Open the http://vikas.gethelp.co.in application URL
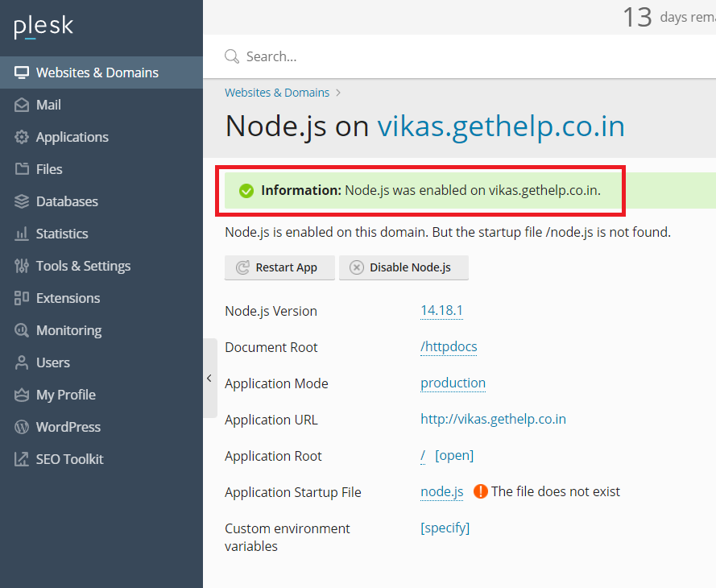 493,420
